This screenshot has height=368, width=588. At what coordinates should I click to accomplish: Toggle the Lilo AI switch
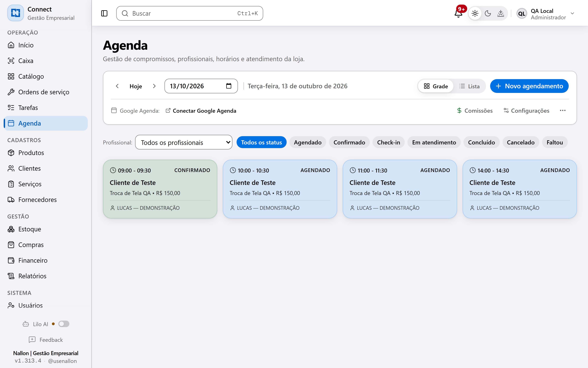coord(64,324)
